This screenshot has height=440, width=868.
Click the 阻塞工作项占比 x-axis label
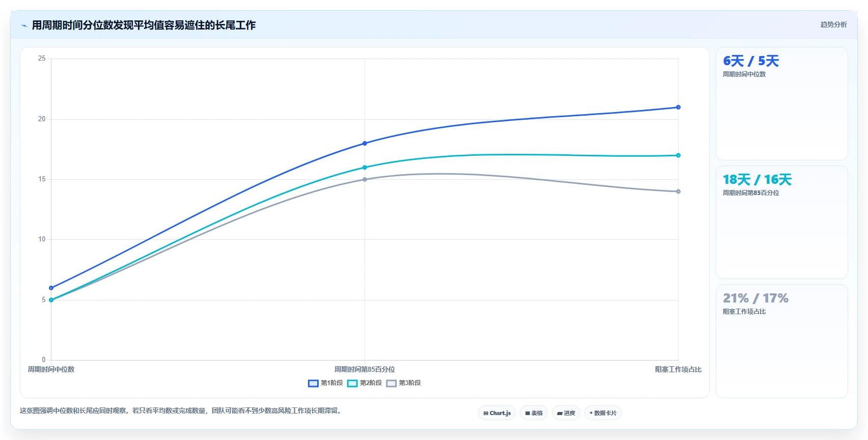coord(678,369)
